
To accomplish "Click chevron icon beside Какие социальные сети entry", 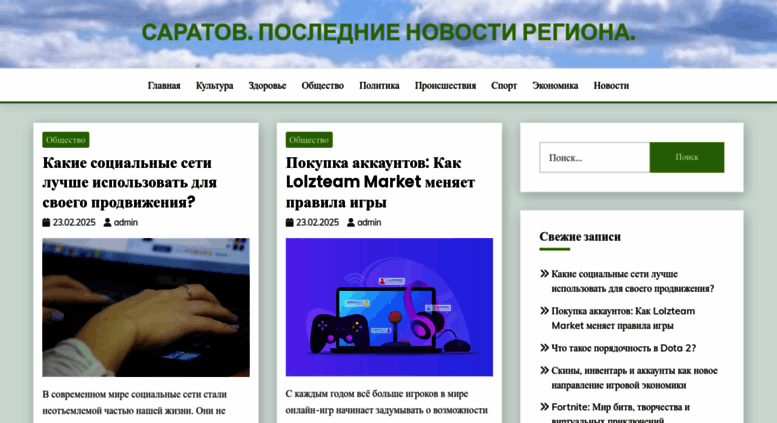I will (545, 273).
